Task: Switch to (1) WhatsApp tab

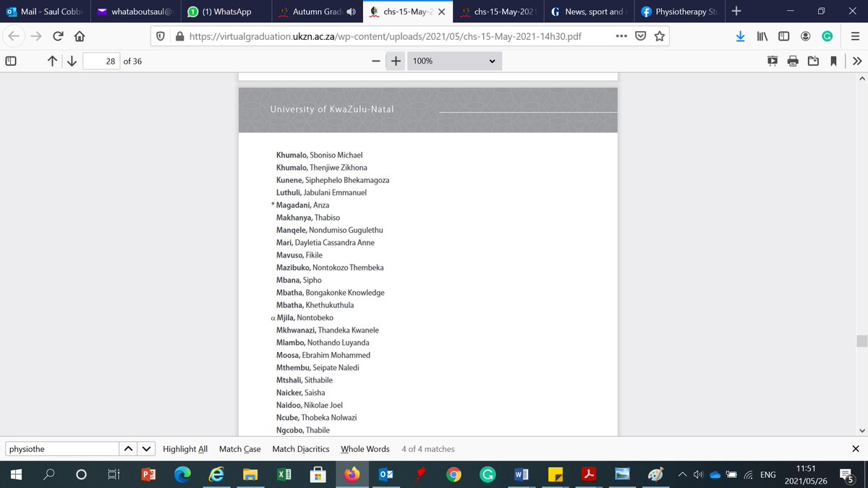Action: [x=225, y=12]
